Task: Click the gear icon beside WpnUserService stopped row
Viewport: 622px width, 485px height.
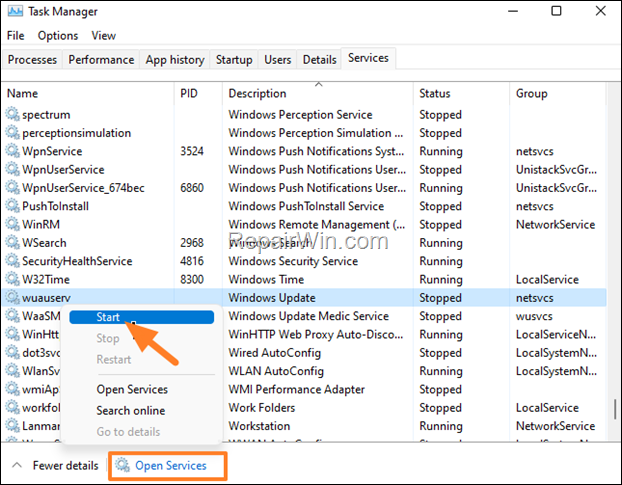Action: pyautogui.click(x=12, y=169)
